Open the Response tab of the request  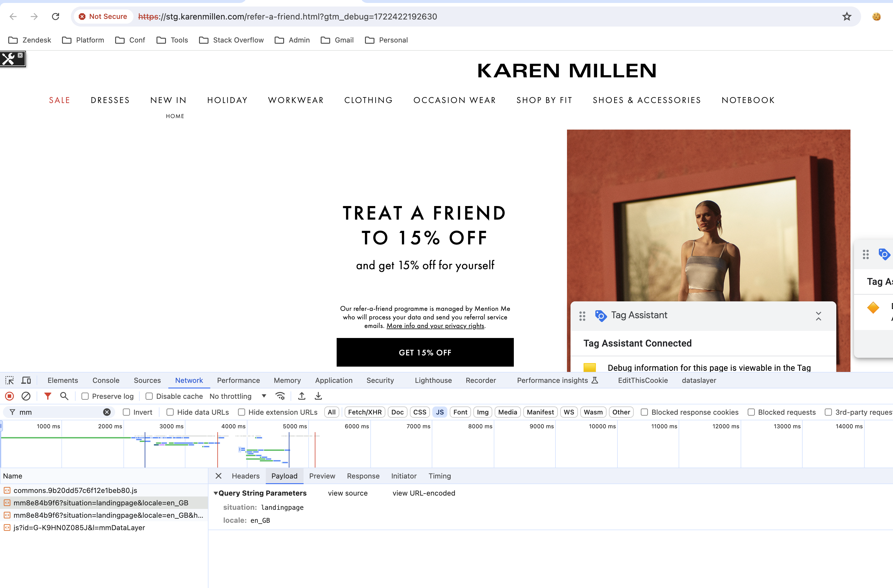click(x=363, y=476)
